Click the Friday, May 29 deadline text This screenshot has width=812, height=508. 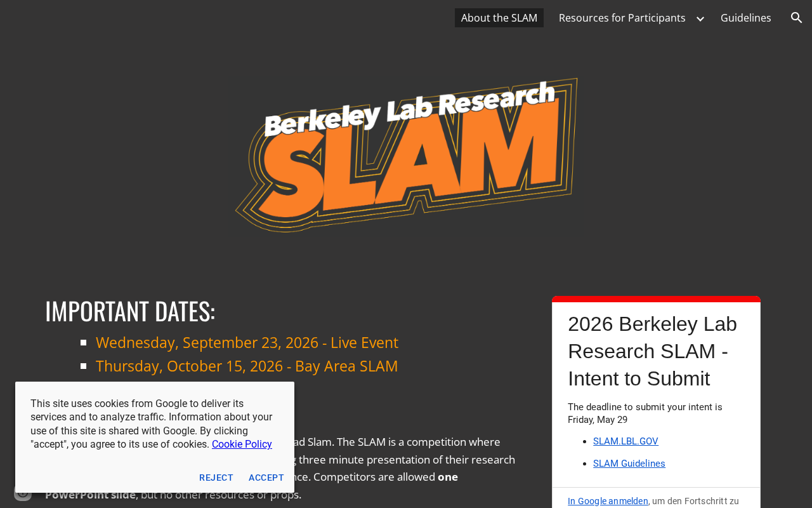tap(598, 420)
